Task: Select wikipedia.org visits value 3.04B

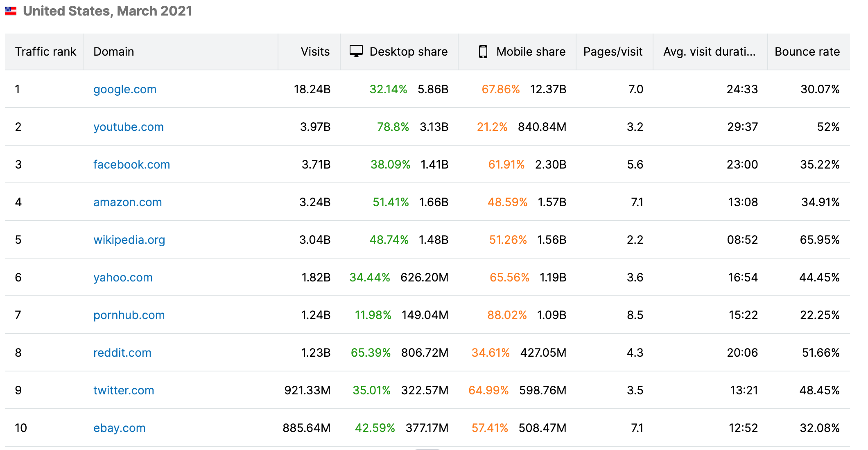Action: click(315, 240)
